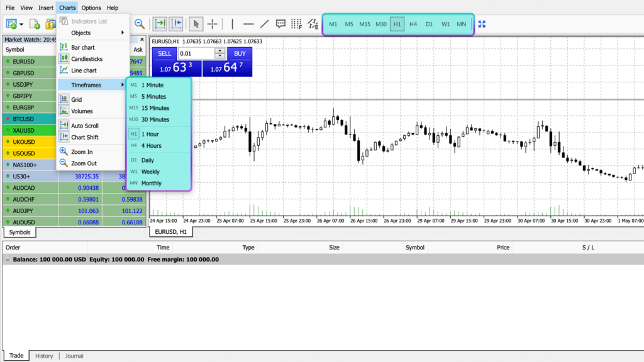This screenshot has width=644, height=362.
Task: Increase lot size with up stepper
Action: pyautogui.click(x=220, y=51)
